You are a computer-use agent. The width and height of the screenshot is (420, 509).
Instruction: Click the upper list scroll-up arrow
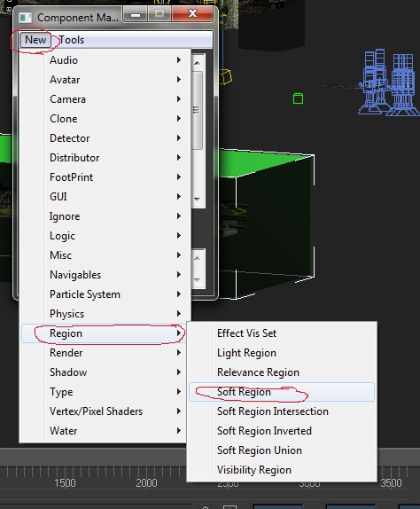click(197, 63)
